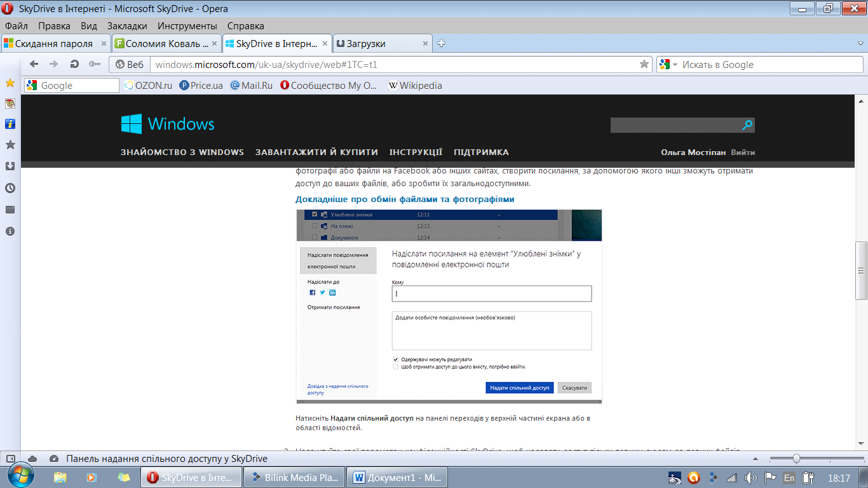Toggle the Улюблені знімки row checkbox
The image size is (868, 488).
314,215
